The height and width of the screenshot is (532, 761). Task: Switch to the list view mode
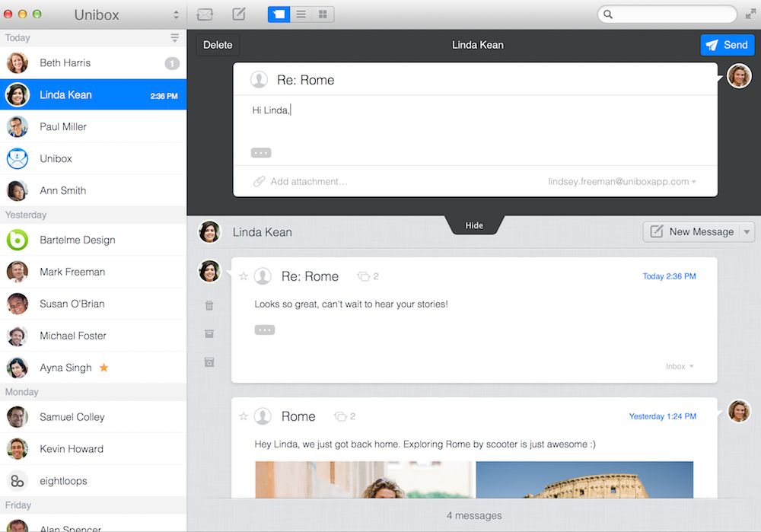301,14
